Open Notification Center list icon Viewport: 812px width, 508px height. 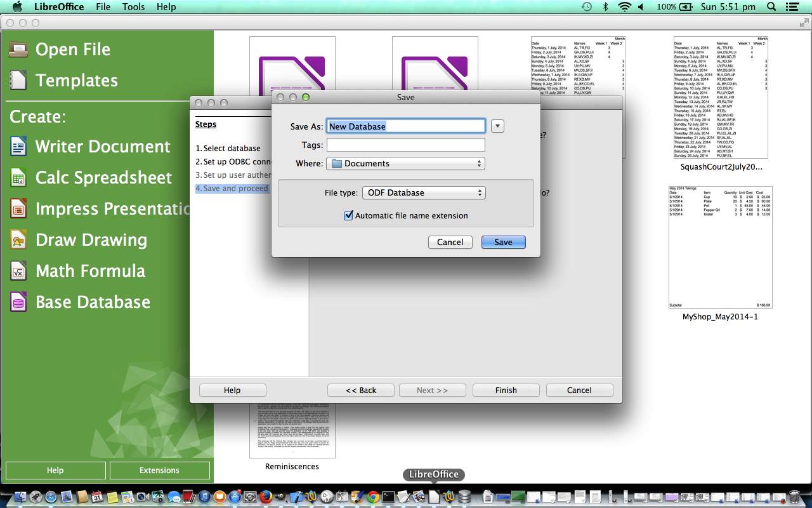point(792,7)
